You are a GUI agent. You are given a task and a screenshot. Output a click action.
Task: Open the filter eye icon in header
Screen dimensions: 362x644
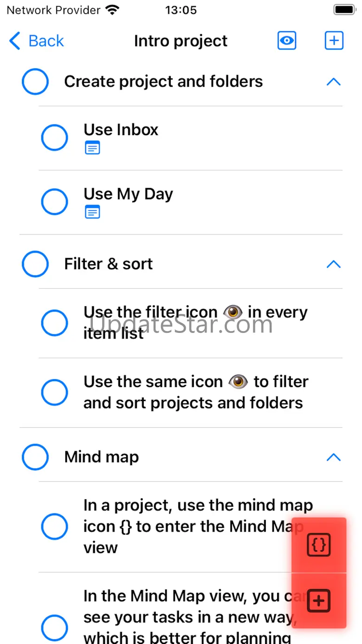click(x=287, y=41)
